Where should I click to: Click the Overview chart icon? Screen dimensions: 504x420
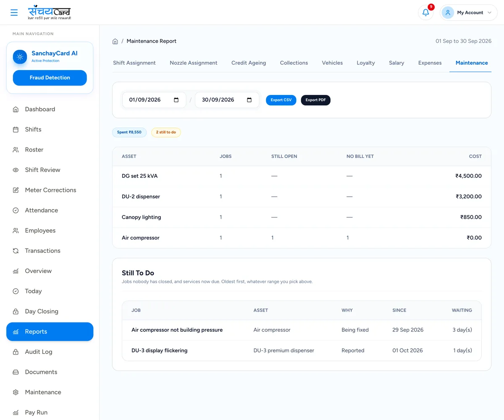tap(16, 271)
